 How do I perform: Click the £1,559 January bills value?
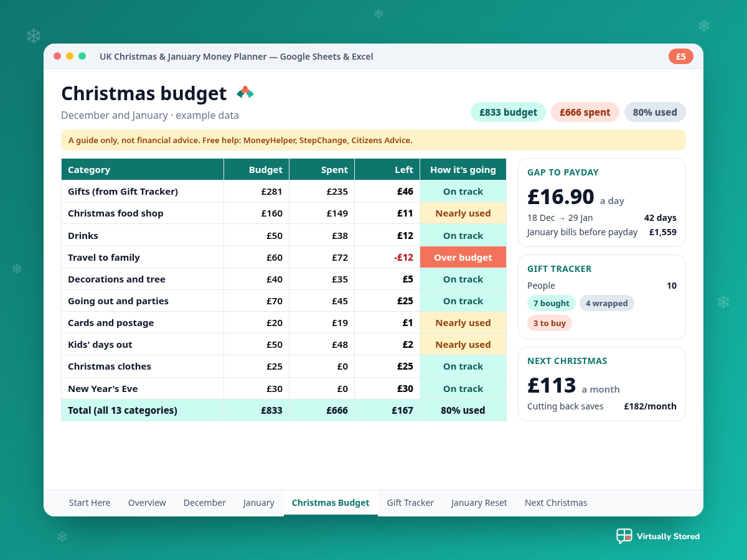coord(663,232)
